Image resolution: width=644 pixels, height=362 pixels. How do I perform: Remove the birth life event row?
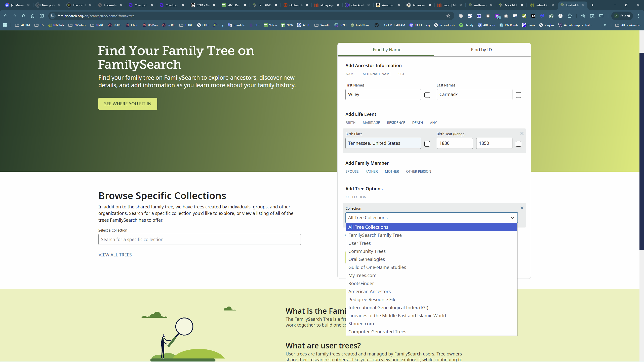tap(522, 133)
